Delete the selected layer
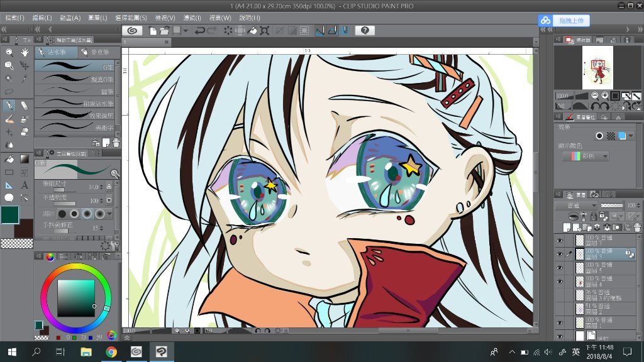Screen dimensions: 644x362 [x=637, y=227]
